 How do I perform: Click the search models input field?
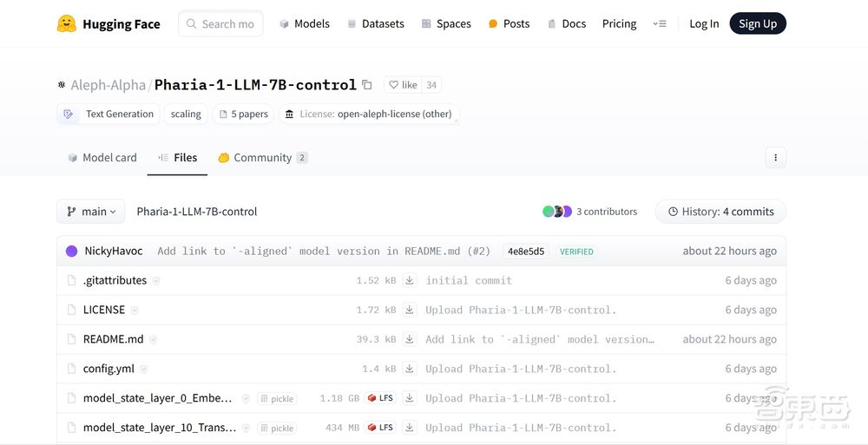click(227, 24)
